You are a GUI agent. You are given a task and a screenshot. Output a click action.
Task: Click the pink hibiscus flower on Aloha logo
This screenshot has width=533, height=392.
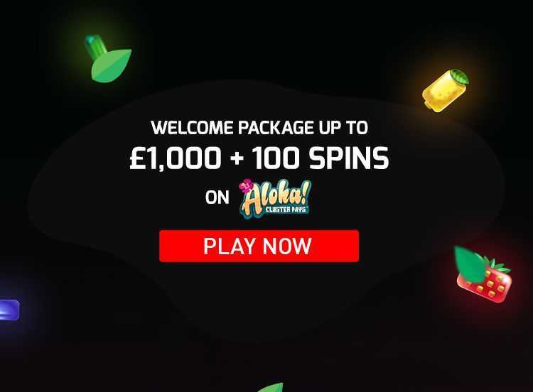click(x=246, y=187)
